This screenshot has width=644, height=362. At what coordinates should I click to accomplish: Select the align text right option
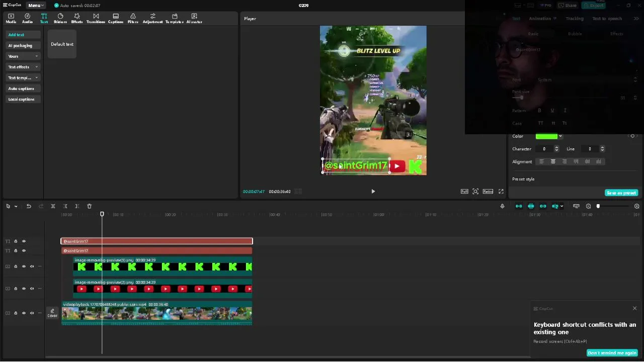pos(565,162)
